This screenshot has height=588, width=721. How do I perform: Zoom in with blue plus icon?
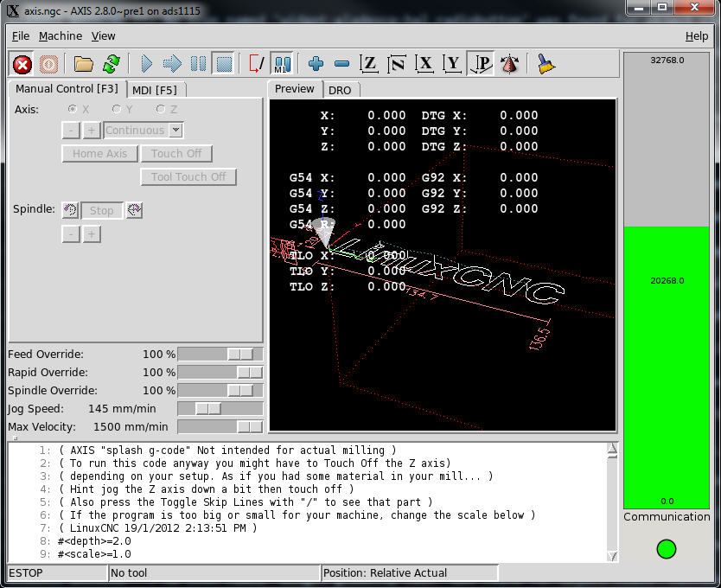[x=316, y=64]
